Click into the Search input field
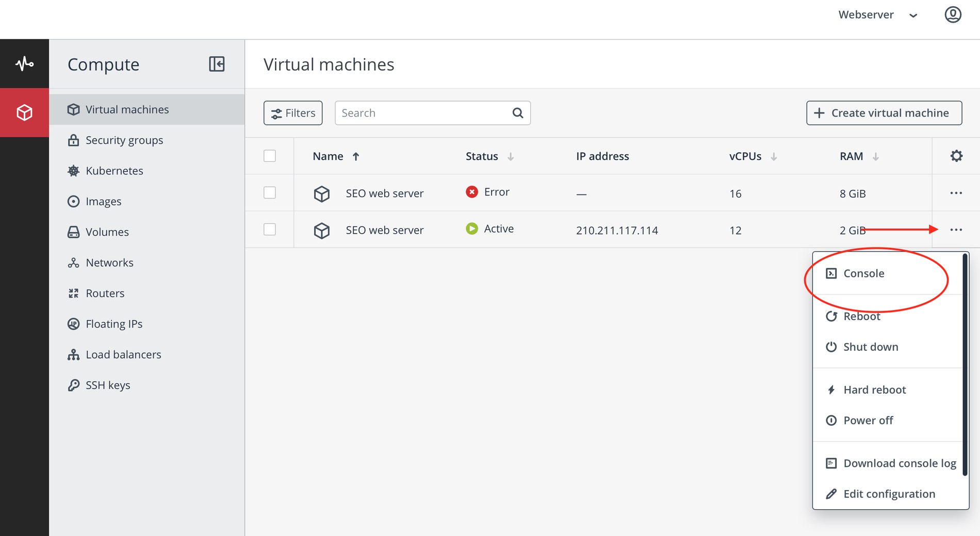Image resolution: width=980 pixels, height=536 pixels. (423, 113)
